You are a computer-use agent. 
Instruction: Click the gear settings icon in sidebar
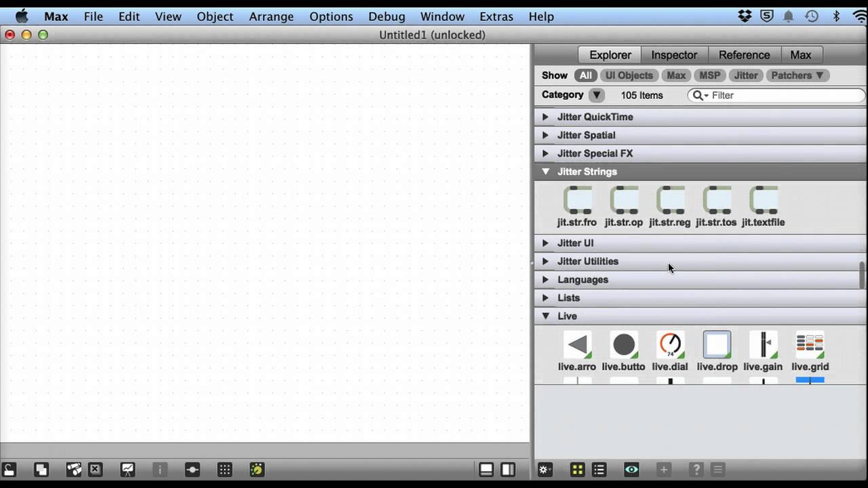click(545, 469)
